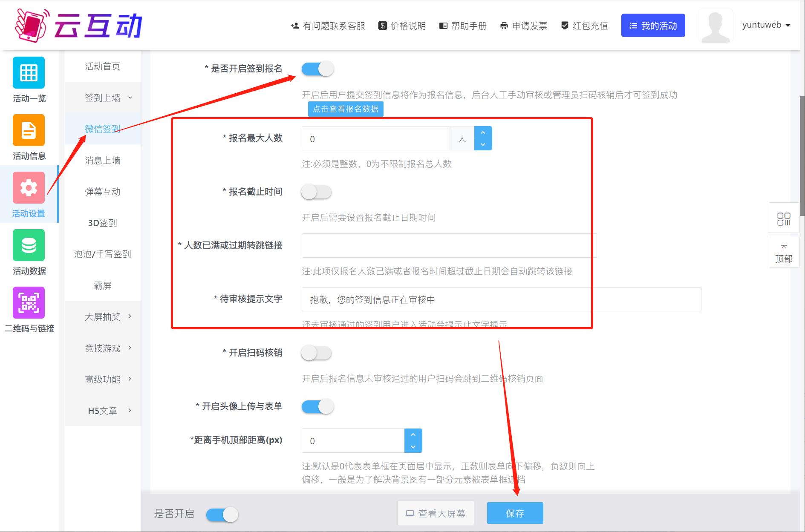Increase 报名最大人数 with up arrow
The width and height of the screenshot is (805, 532).
[483, 132]
